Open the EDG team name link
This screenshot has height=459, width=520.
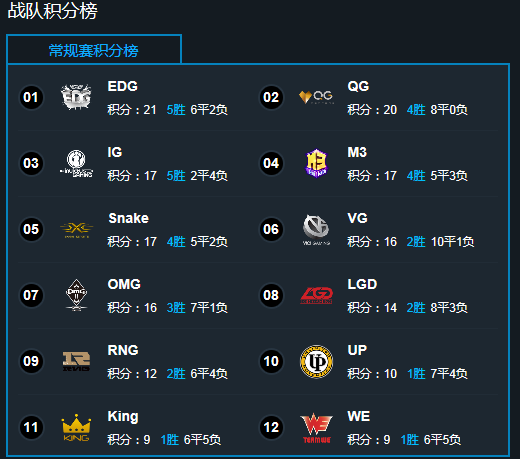123,86
